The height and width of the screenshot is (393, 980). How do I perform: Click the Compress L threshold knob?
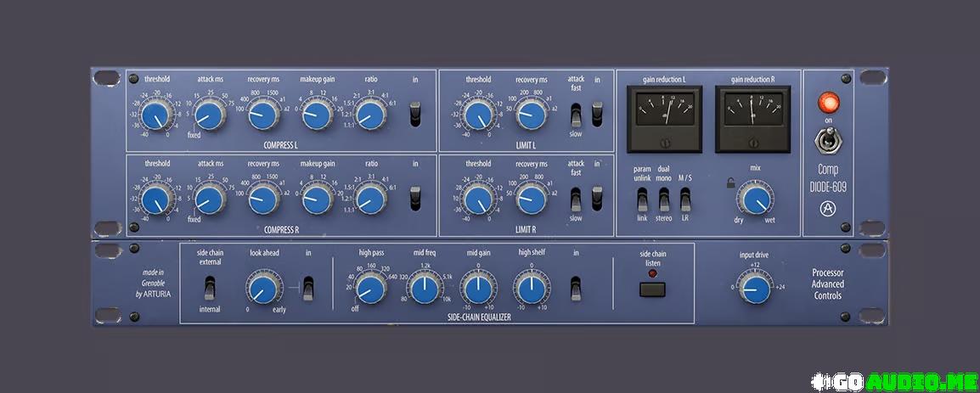(155, 115)
